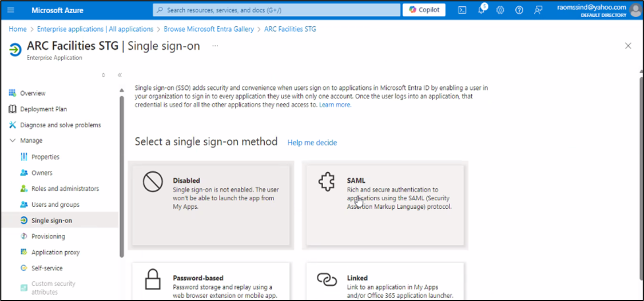This screenshot has width=644, height=301.
Task: Click the ARC Facilities STG breadcrumb
Action: [x=290, y=29]
